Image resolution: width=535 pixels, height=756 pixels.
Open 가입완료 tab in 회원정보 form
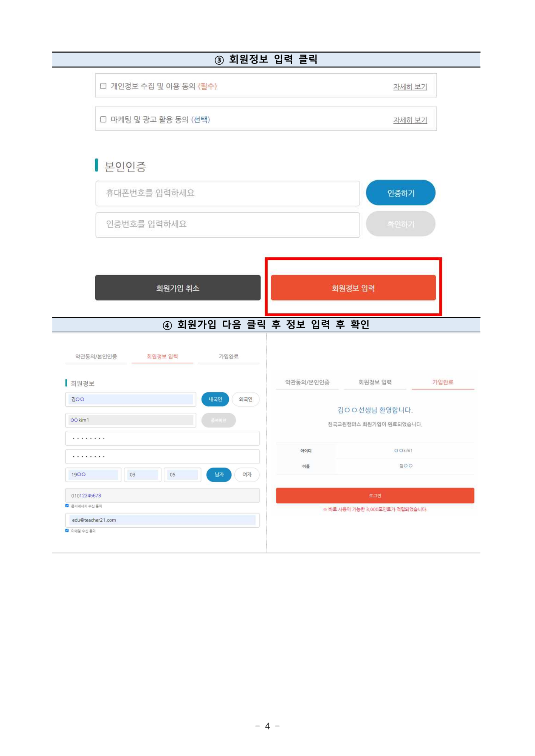229,356
